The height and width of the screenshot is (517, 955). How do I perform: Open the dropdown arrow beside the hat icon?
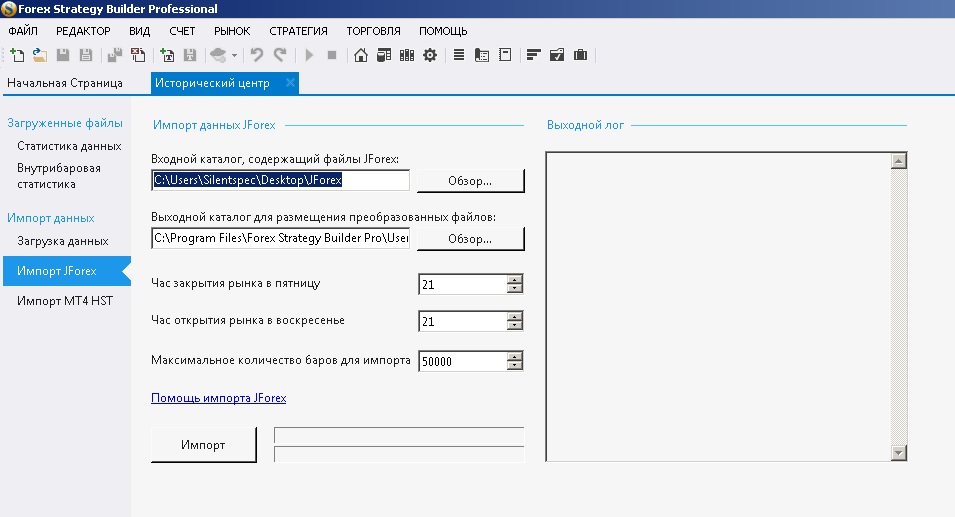[234, 55]
